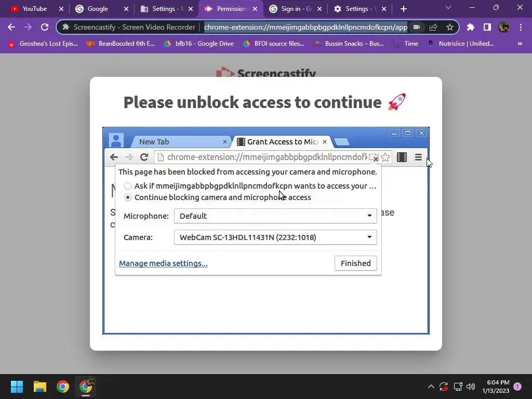532x399 pixels.
Task: Open the Camera WebCam SC-13HDL11431N dropdown
Action: point(275,237)
